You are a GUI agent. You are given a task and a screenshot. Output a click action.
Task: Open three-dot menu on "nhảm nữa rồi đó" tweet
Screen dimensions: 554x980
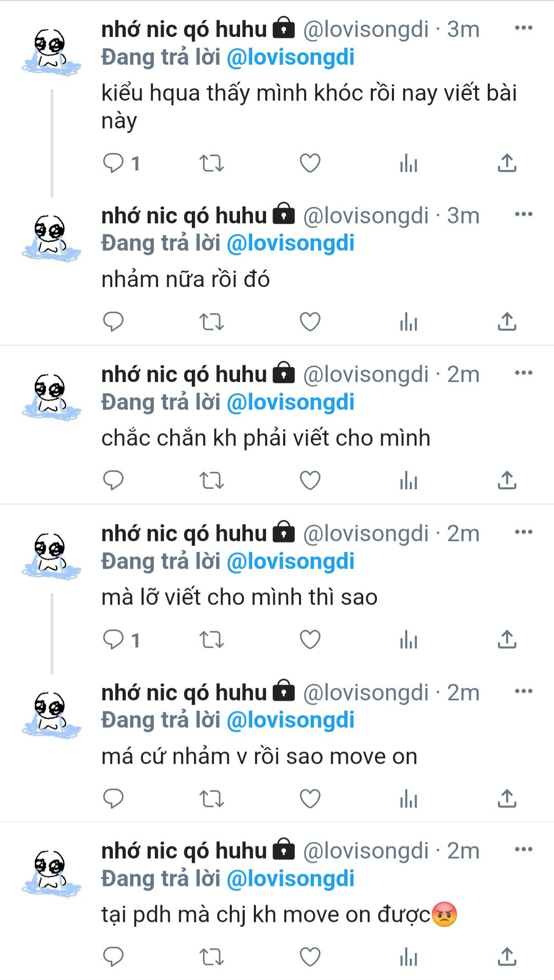point(524,214)
